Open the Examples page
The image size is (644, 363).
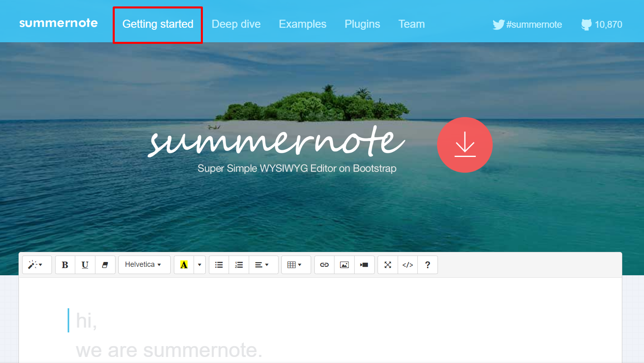click(x=303, y=24)
